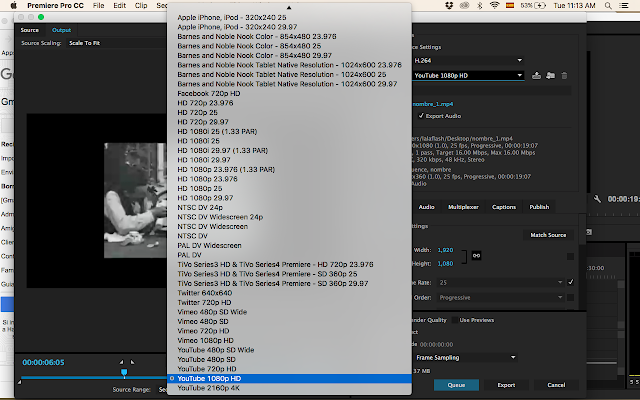Open Spotlight search magnifier

coord(608,5)
